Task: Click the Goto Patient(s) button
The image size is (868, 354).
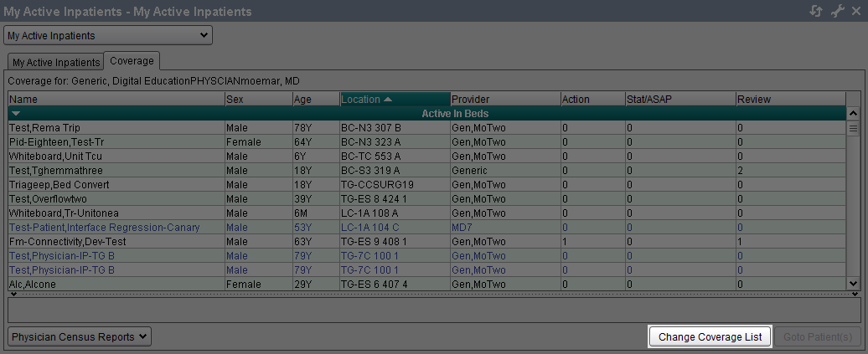Action: click(x=817, y=336)
